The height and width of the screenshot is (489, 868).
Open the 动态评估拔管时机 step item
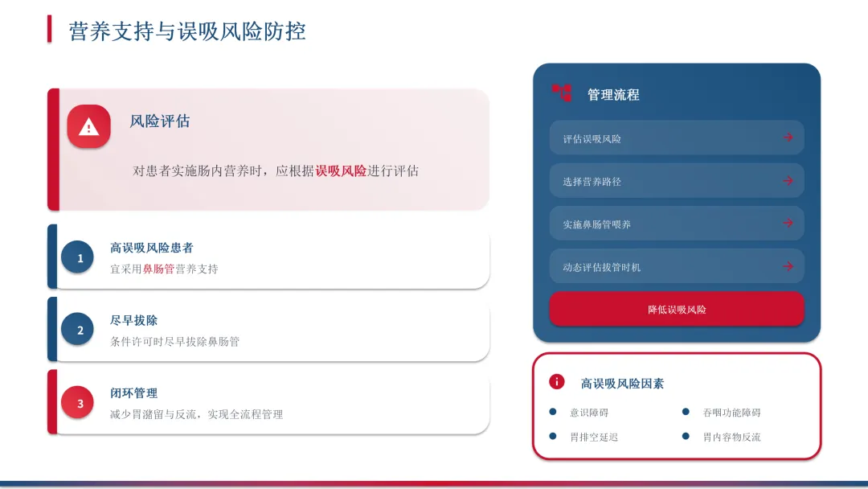click(677, 266)
